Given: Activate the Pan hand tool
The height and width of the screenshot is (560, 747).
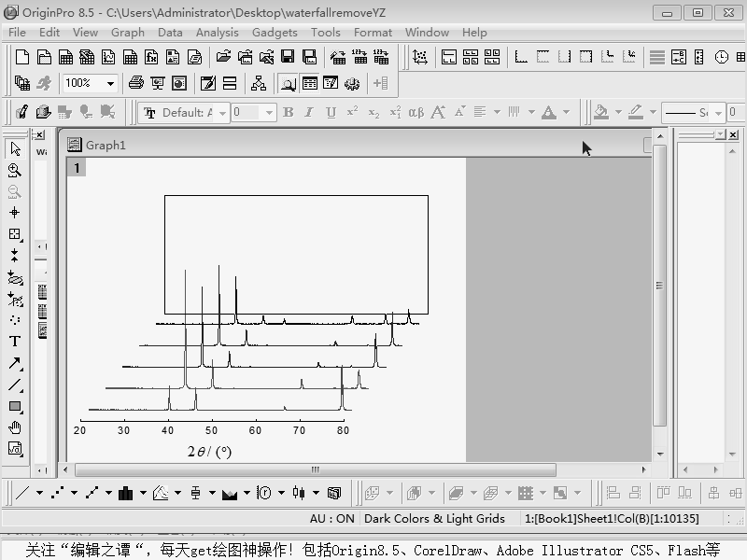Looking at the screenshot, I should (x=15, y=427).
